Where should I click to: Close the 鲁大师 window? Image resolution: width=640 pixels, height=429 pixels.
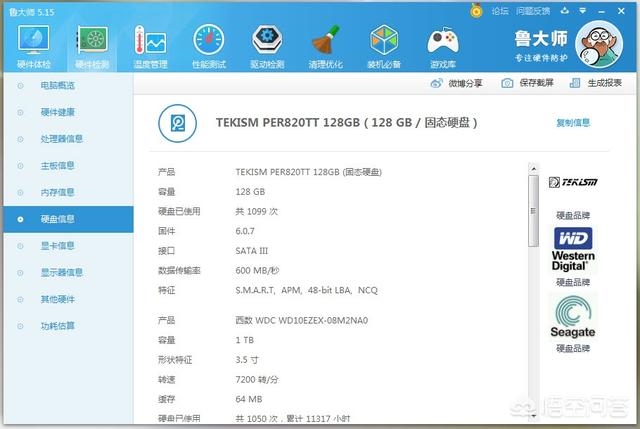[x=621, y=11]
